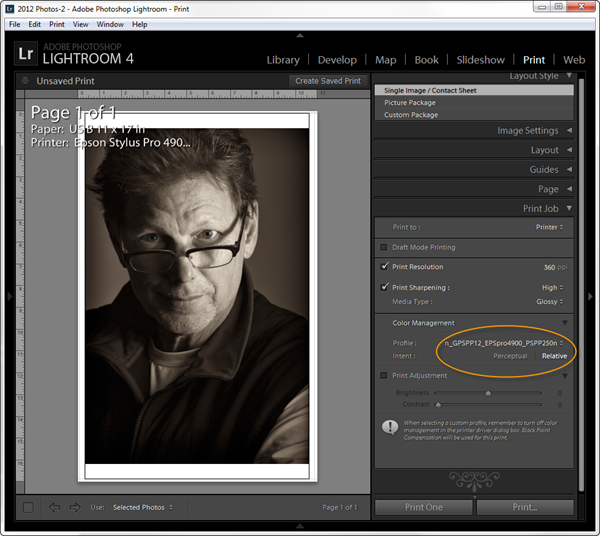
Task: Open Print Sharpening High dropdown
Action: [553, 287]
